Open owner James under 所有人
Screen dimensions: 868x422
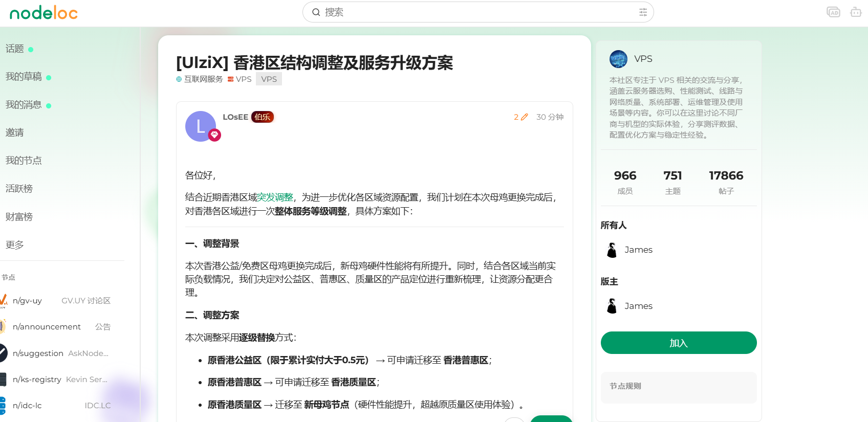tap(639, 250)
